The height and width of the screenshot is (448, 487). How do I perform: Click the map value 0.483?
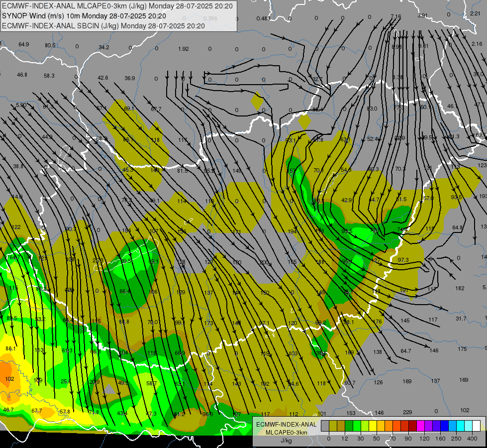(x=263, y=18)
